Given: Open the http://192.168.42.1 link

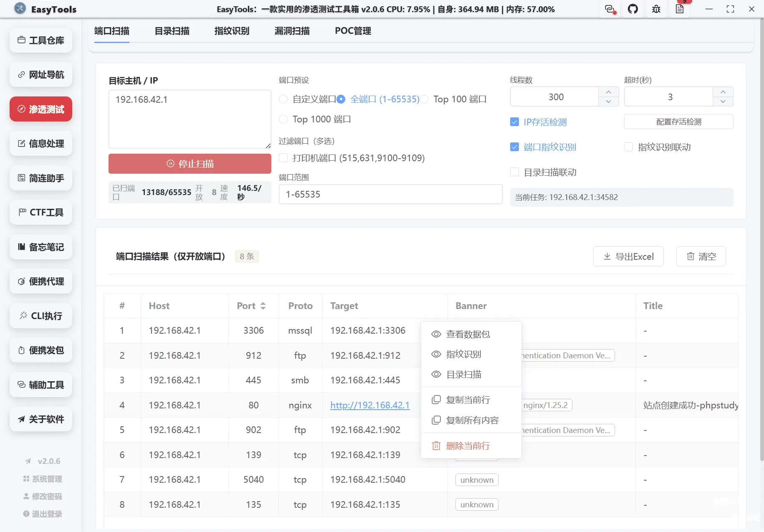Looking at the screenshot, I should tap(369, 405).
